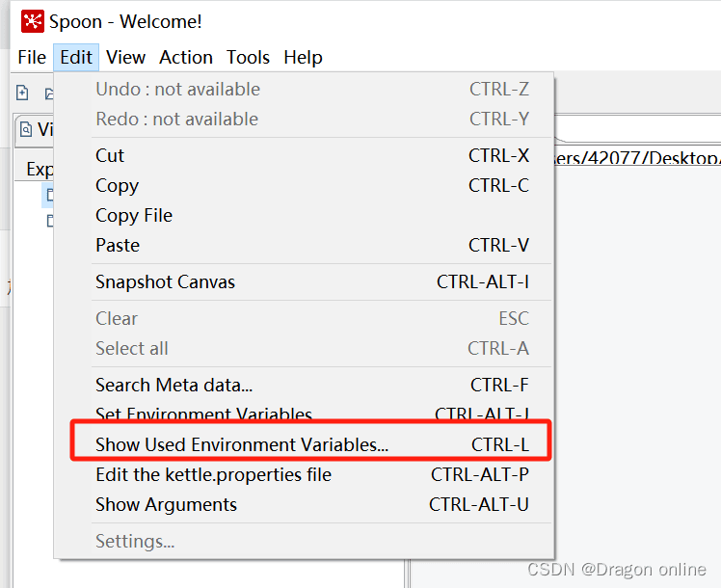Open the Tools menu
The height and width of the screenshot is (588, 721).
tap(248, 58)
